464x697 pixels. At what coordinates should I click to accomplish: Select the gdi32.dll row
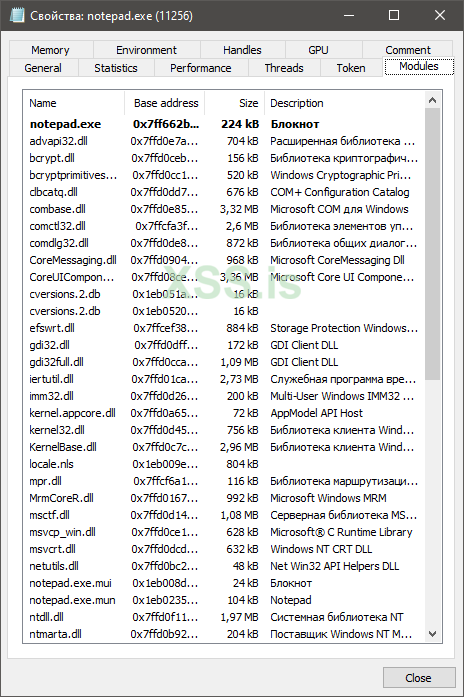click(224, 345)
